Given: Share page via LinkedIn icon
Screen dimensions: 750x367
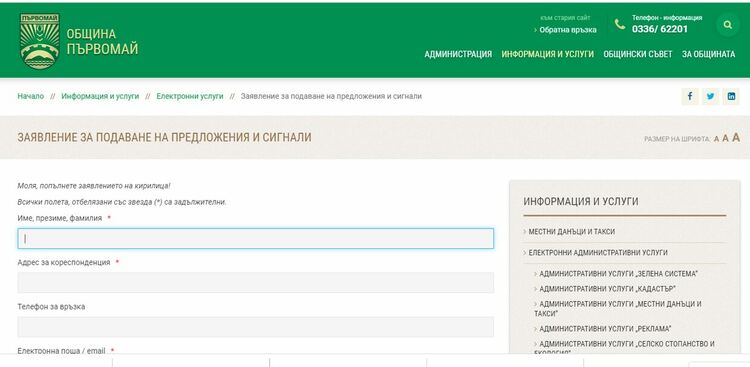Looking at the screenshot, I should pos(731,96).
